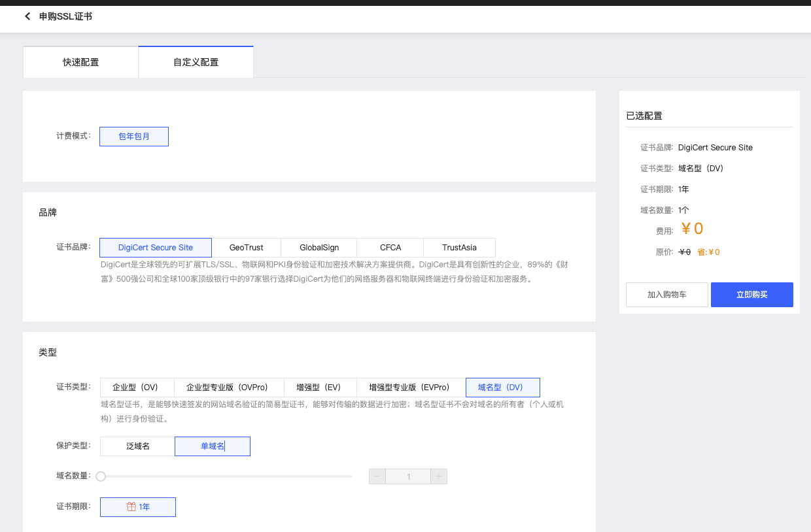The height and width of the screenshot is (532, 811).
Task: Switch to the 自定义配置 tab
Action: [196, 62]
